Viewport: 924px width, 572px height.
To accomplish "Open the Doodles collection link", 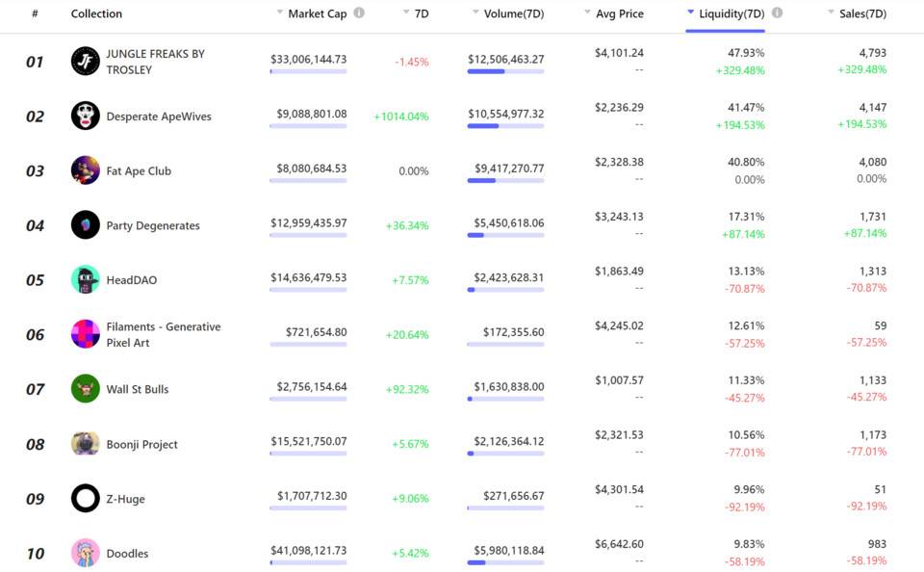I will pyautogui.click(x=127, y=553).
